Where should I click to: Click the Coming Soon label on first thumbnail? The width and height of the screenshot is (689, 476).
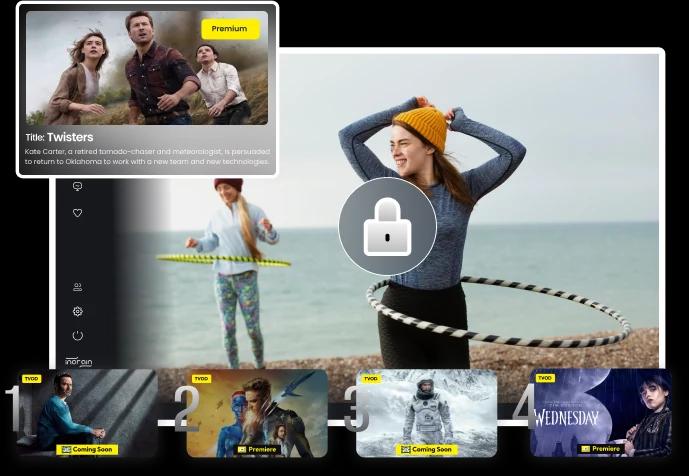pyautogui.click(x=88, y=450)
